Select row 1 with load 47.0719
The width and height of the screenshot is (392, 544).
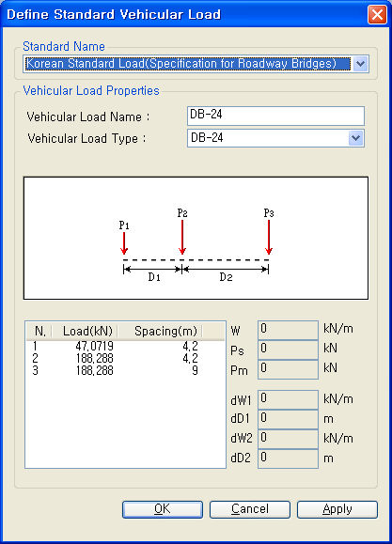coord(125,346)
